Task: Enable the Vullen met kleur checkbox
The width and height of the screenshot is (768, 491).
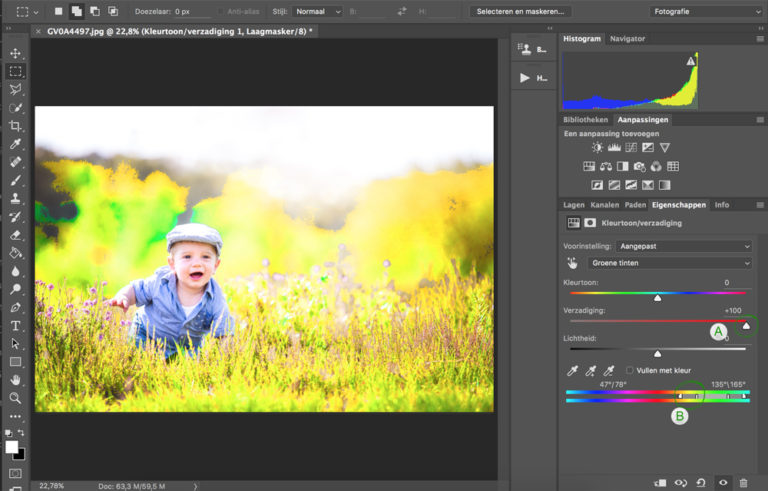Action: [x=630, y=370]
